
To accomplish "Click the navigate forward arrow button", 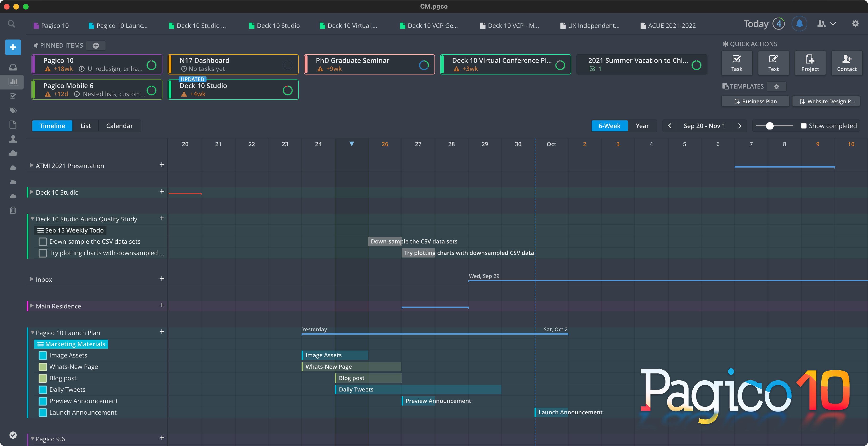I will click(x=739, y=126).
